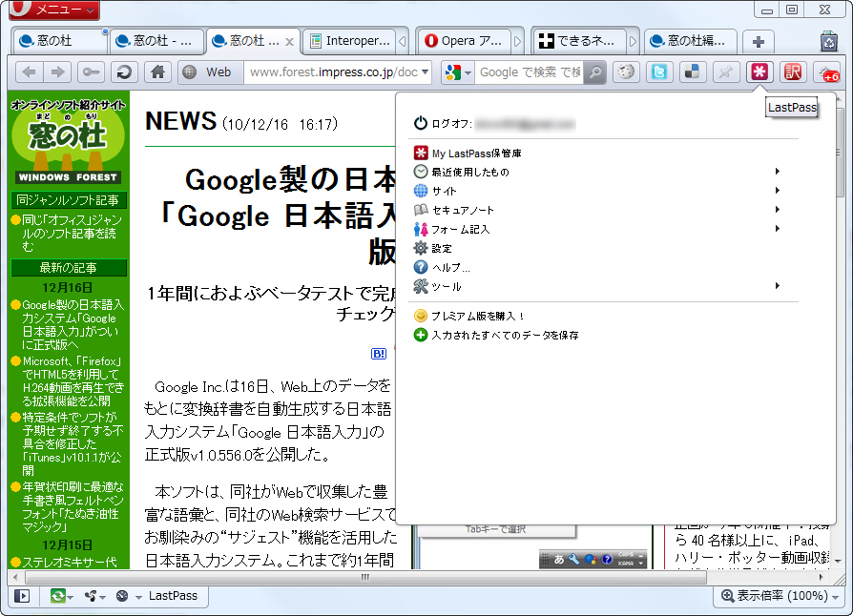Open the closed tabs trash icon
The image size is (853, 616).
point(831,43)
